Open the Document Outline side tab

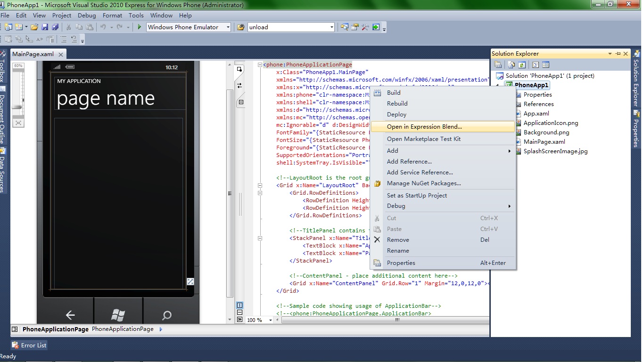3,115
